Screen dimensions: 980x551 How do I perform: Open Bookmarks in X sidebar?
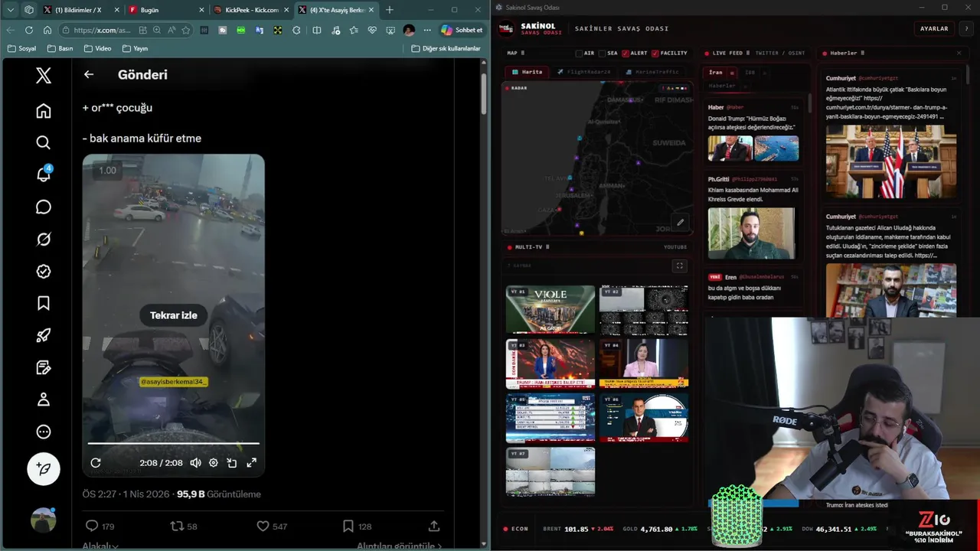pos(44,303)
